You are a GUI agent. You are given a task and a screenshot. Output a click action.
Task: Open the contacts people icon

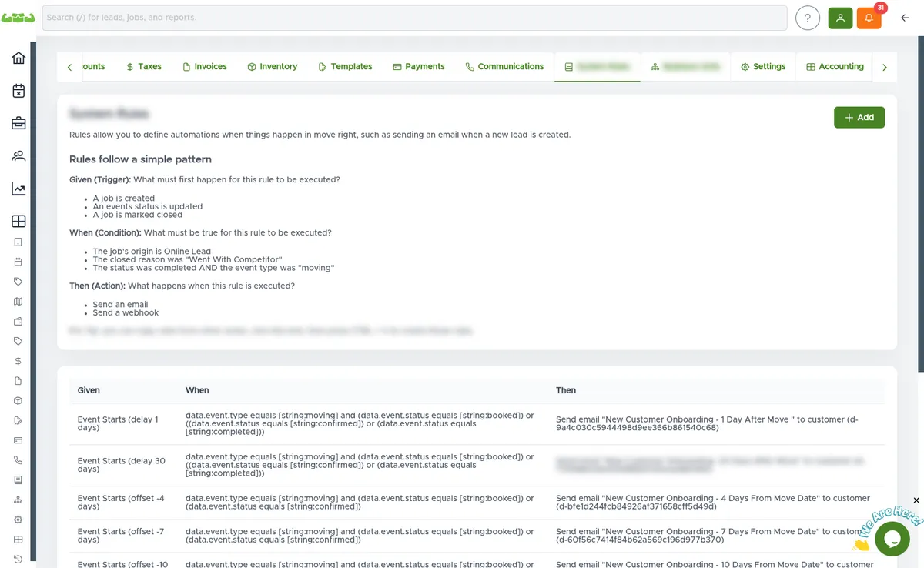(18, 155)
